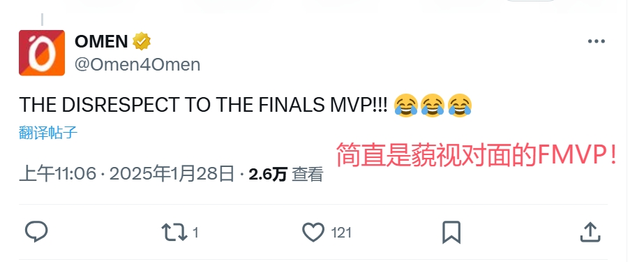
Task: Click the repost count 1
Action: tap(195, 233)
